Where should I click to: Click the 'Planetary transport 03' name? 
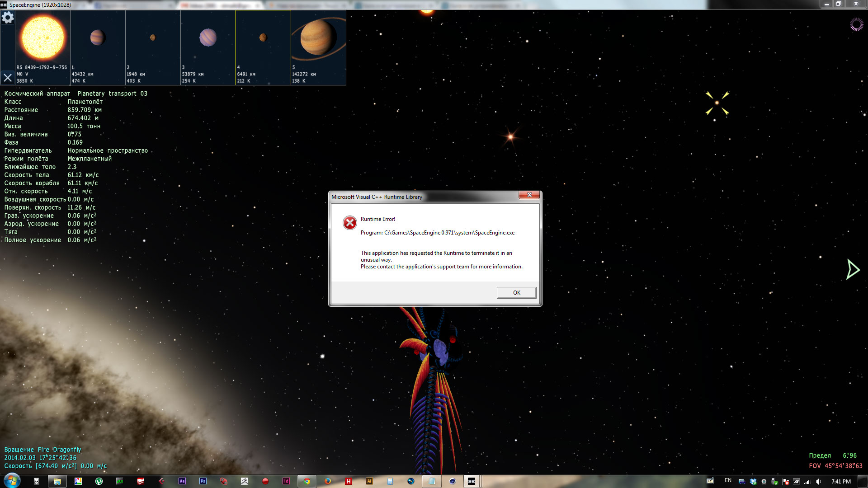(112, 94)
